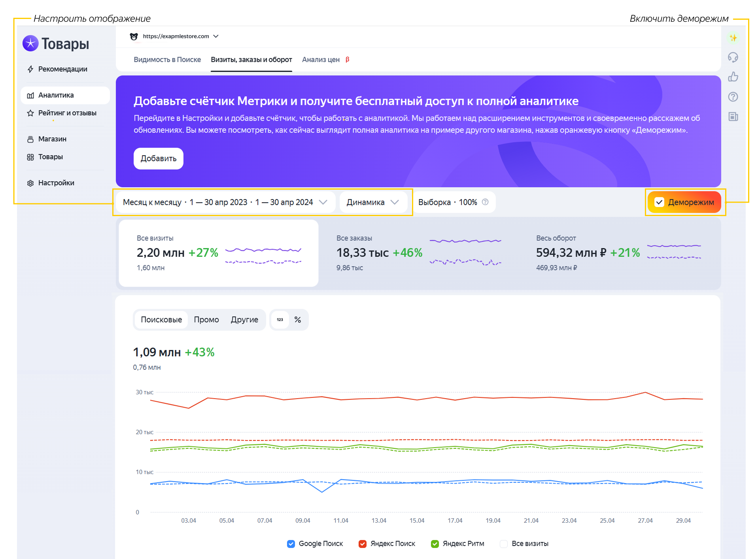Toggle the Деморежим checkbox button

(684, 202)
